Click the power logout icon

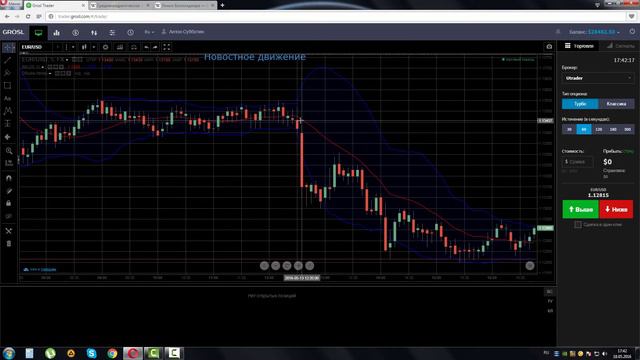(632, 31)
